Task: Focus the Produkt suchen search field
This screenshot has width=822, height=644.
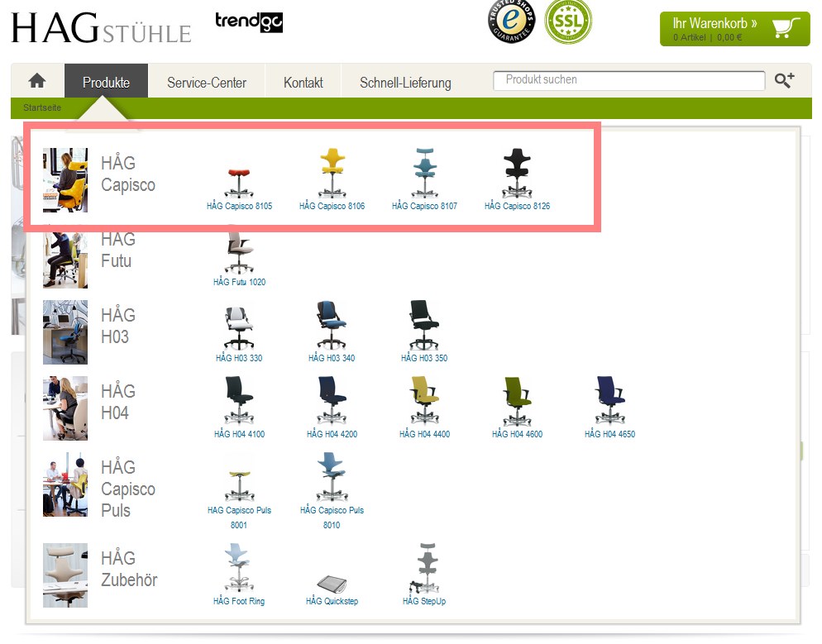Action: pos(628,80)
